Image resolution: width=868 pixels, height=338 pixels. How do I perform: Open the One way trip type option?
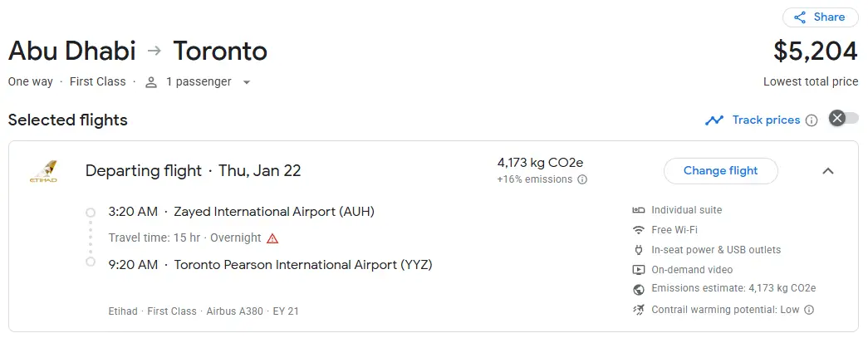31,81
